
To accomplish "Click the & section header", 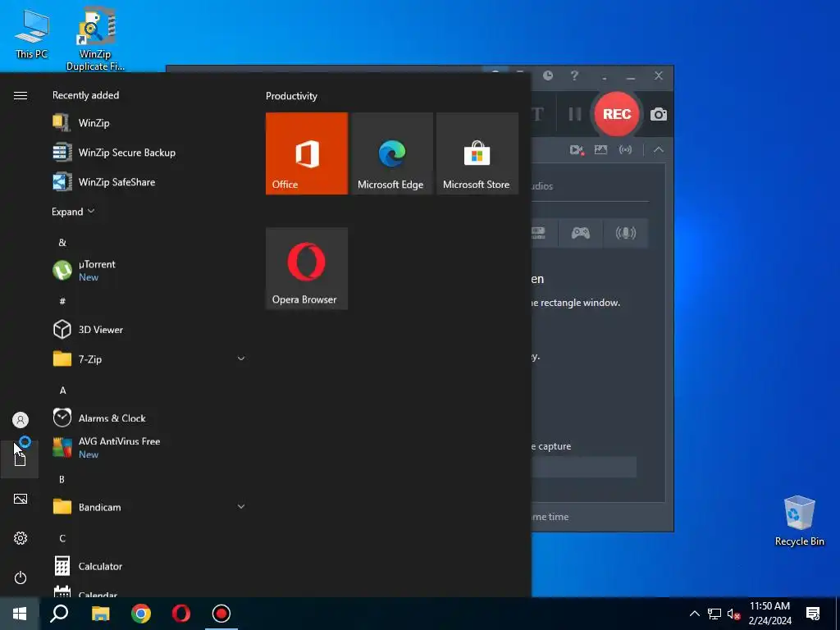I will click(x=62, y=242).
